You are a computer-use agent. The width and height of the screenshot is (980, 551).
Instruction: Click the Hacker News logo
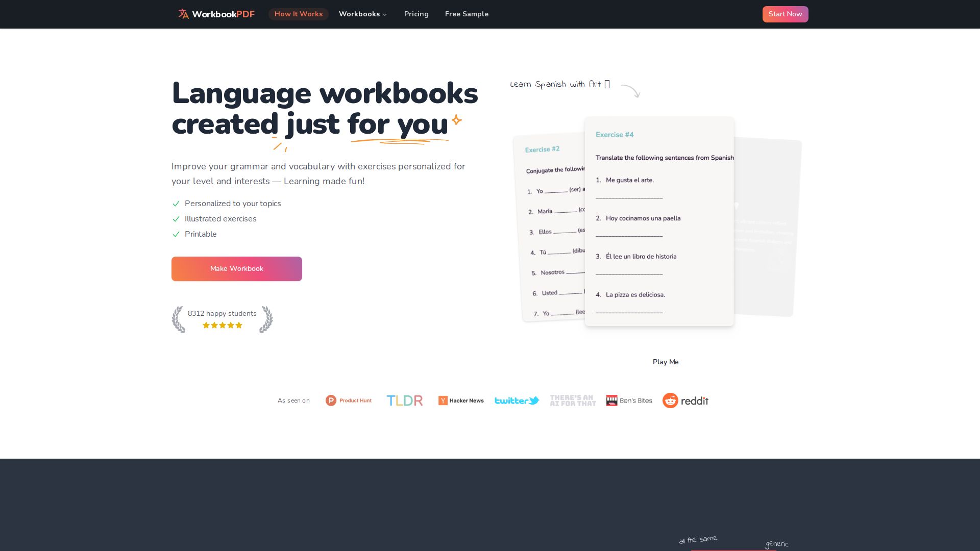[x=460, y=400]
